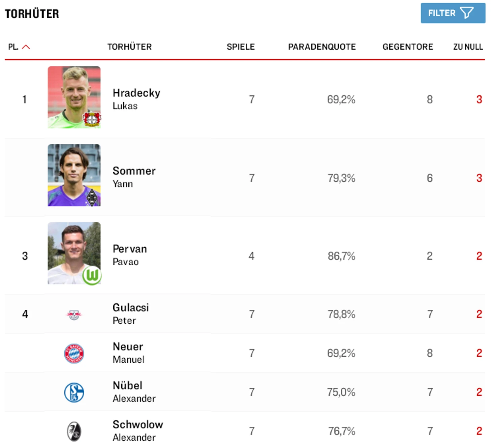
Task: Click the Leverkusen badge on Hradecky's photo
Action: (92, 119)
